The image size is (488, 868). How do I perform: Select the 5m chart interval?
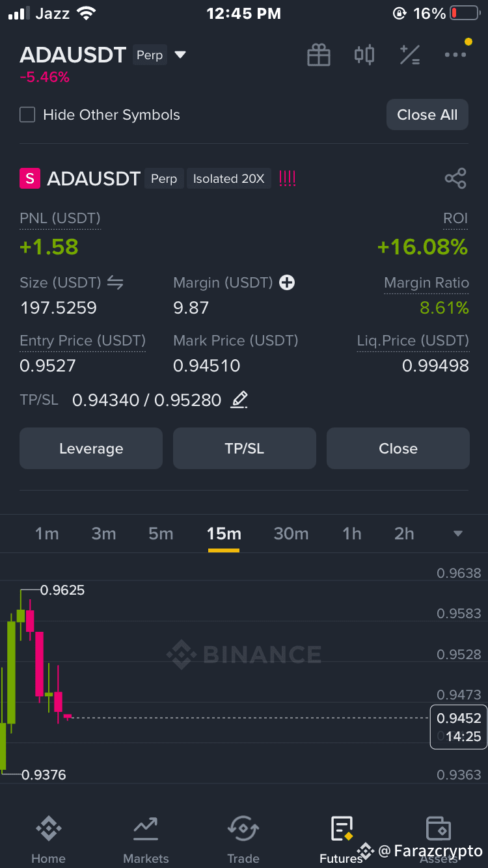pos(161,534)
